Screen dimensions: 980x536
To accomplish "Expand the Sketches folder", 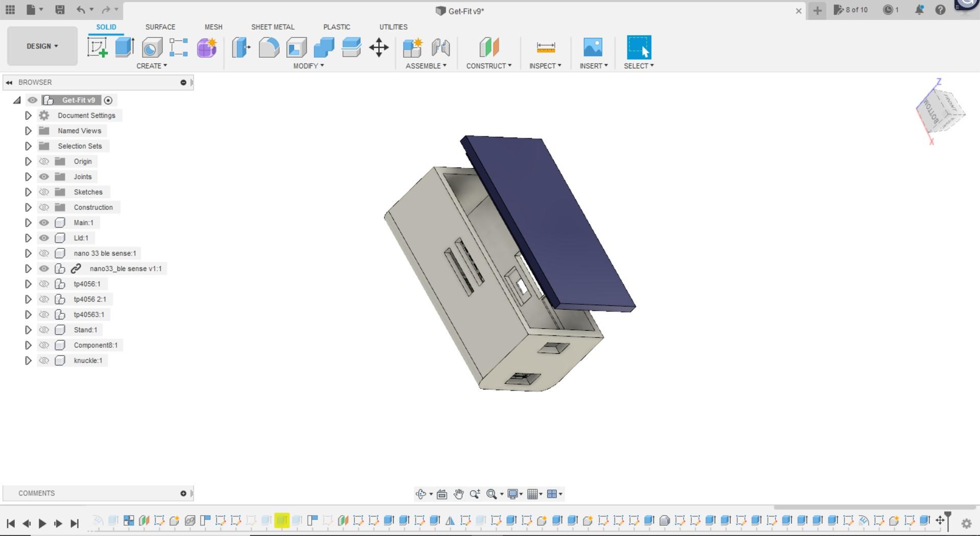I will (28, 192).
